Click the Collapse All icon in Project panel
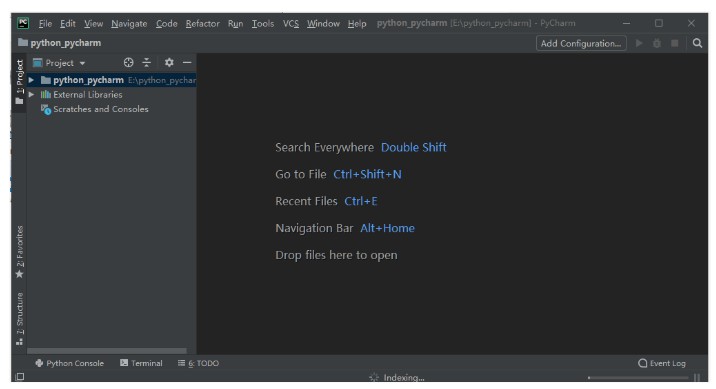 pos(146,63)
